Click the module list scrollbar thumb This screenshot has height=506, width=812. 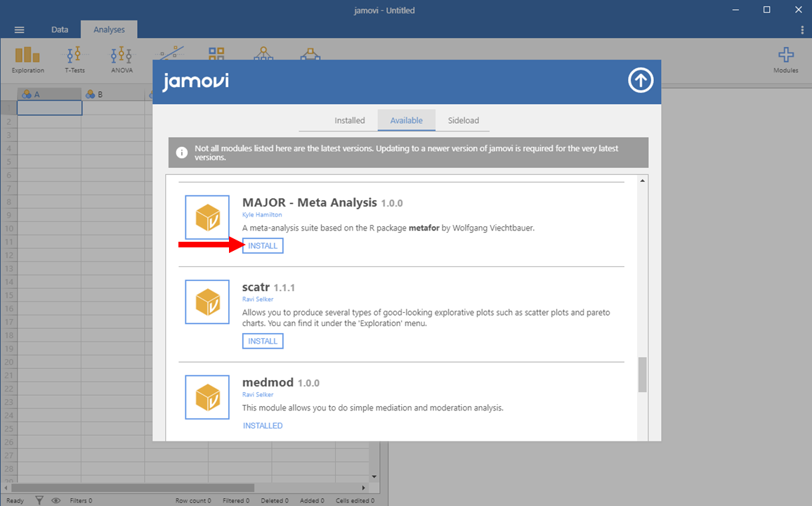point(642,374)
